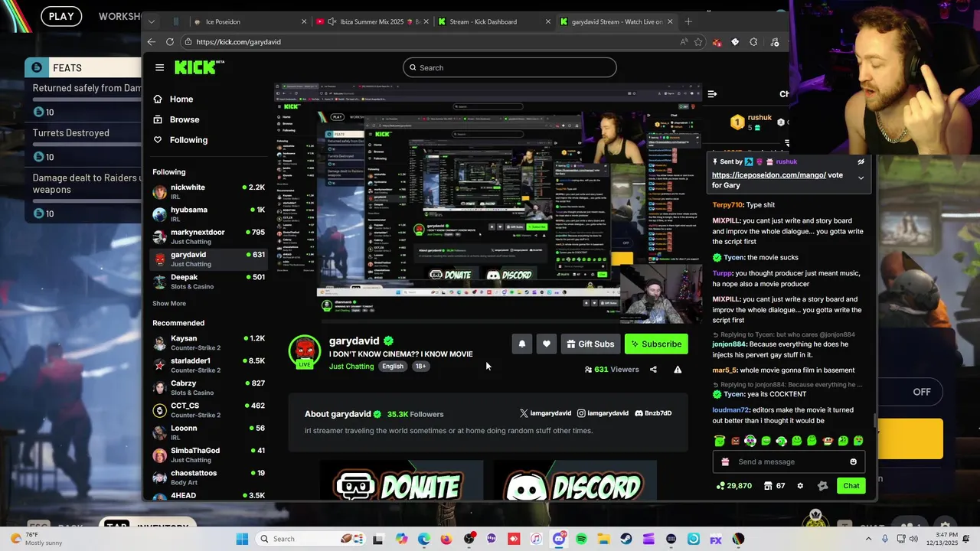Click the garydavid channel avatar with LIVE badge
Screen dimensions: 980x551
click(x=305, y=351)
